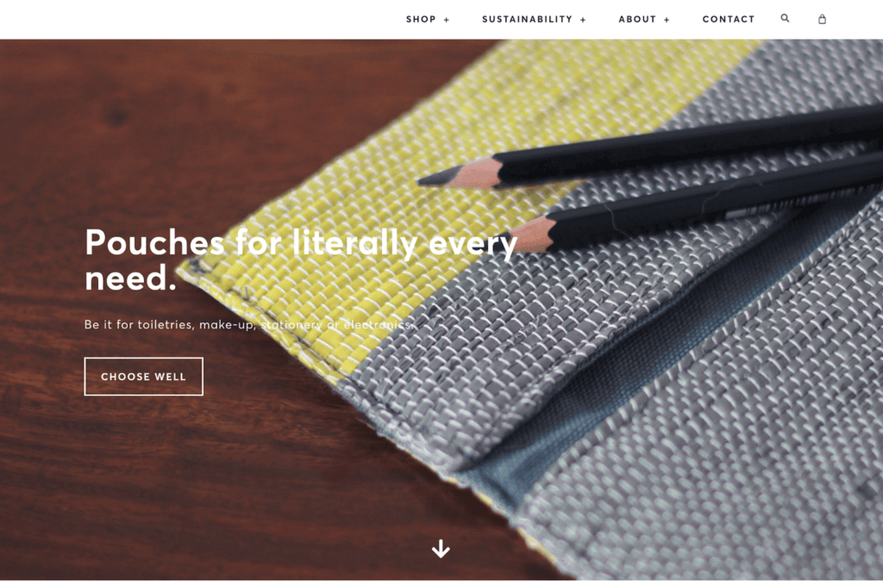Screen dimensions: 883x588
Task: Expand the plus sign beside SUSTAINABILITY
Action: click(583, 20)
